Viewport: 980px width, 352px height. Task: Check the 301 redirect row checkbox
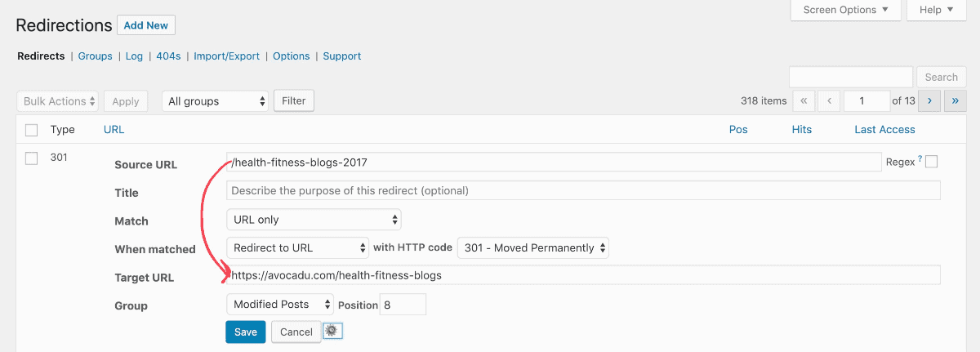coord(32,158)
